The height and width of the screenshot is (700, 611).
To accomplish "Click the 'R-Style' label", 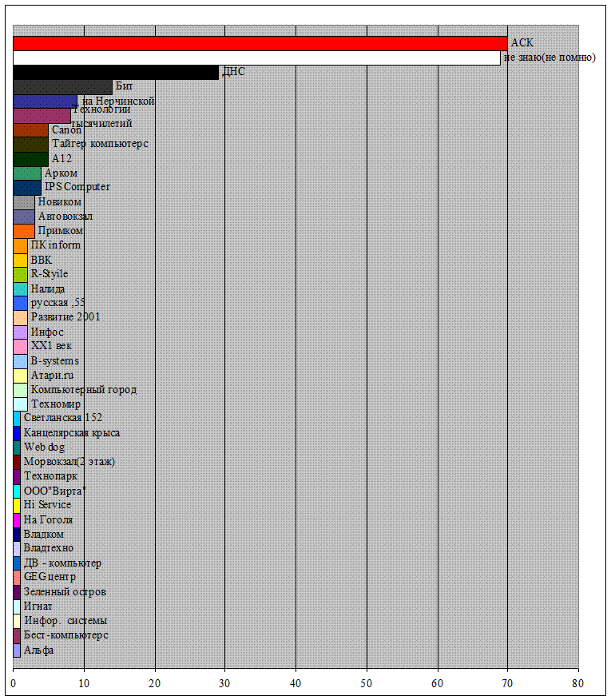I will tap(49, 273).
